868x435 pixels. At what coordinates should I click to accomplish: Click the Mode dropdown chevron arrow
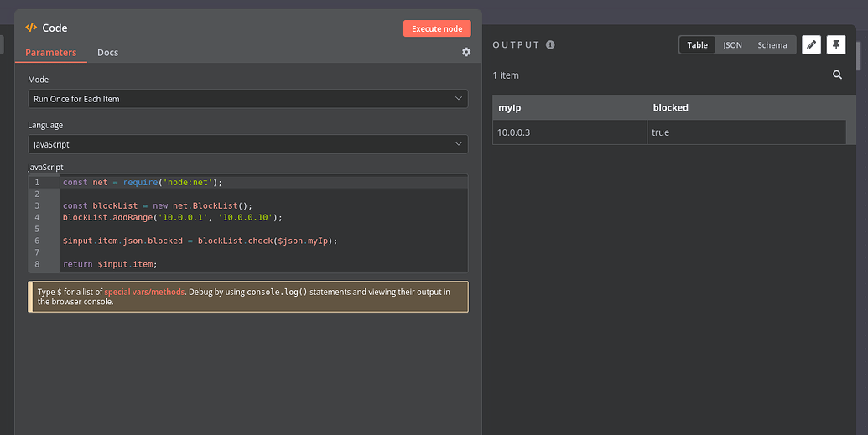[x=459, y=99]
